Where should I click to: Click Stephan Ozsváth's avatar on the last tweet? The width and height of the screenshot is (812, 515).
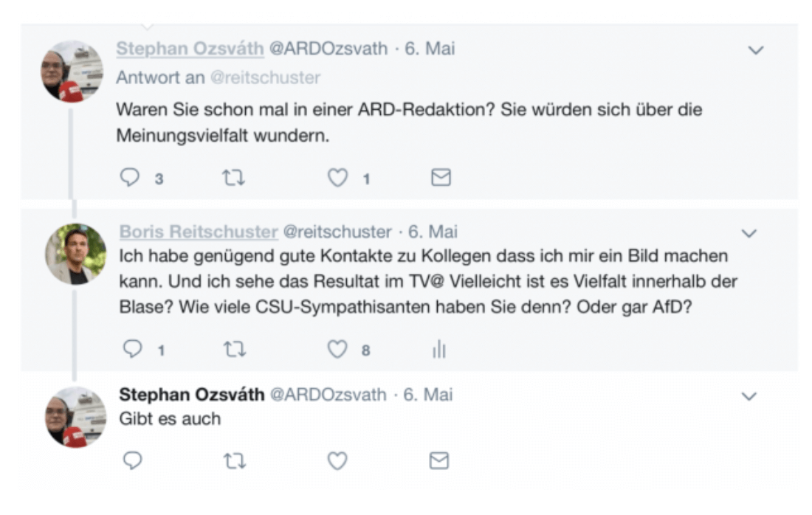(75, 416)
